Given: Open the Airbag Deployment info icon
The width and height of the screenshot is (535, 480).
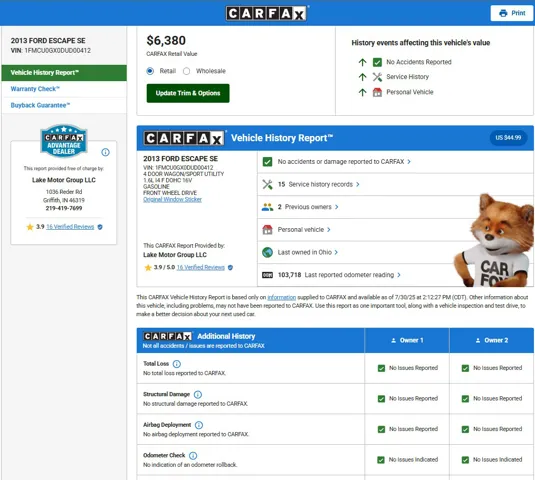Looking at the screenshot, I should (199, 425).
